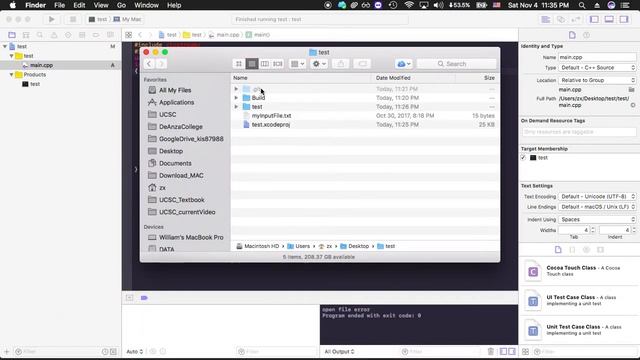Clear console with trash icon

pyautogui.click(x=491, y=351)
